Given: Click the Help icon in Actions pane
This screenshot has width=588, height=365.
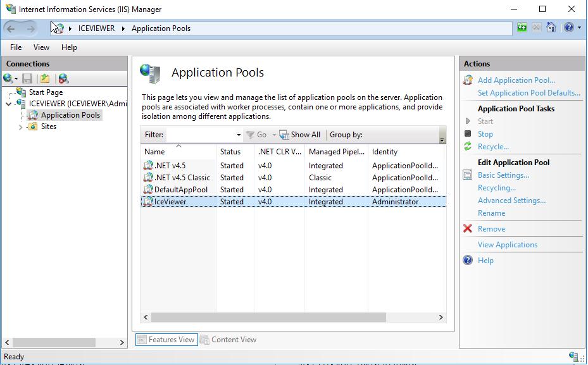Looking at the screenshot, I should [x=468, y=260].
